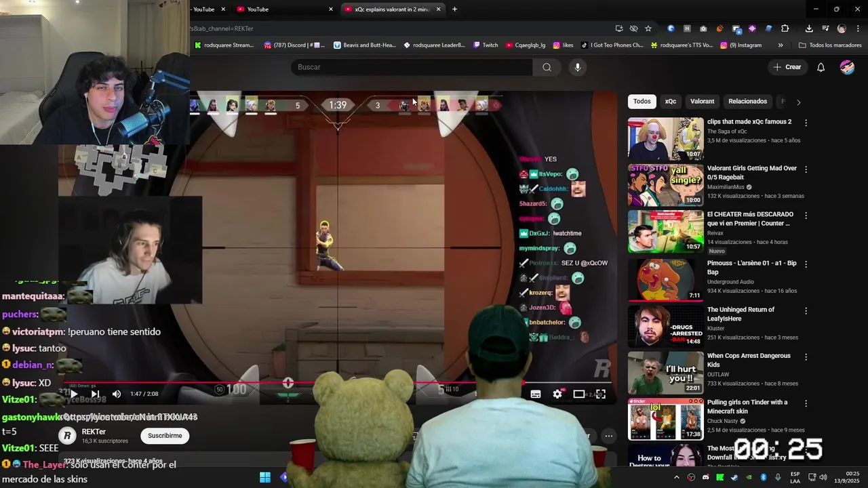This screenshot has width=868, height=488.
Task: Switch ESP LAA keyboard language
Action: (x=795, y=477)
